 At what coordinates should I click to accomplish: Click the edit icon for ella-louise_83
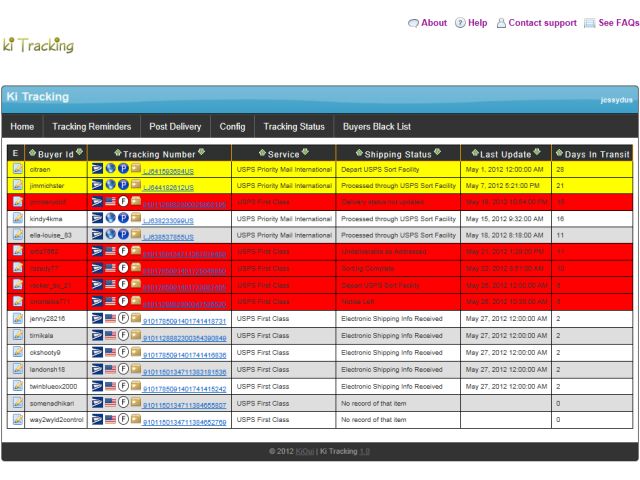pyautogui.click(x=18, y=235)
